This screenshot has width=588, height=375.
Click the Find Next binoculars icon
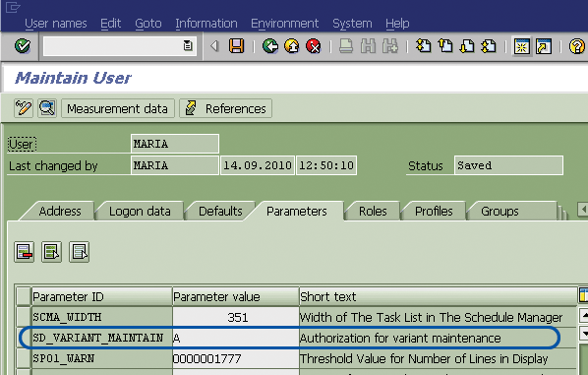390,46
